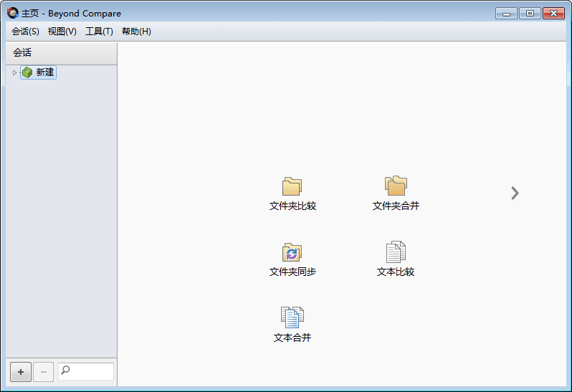Screen dimensions: 572x392
Task: Open the 视图(V) menu
Action: [62, 32]
